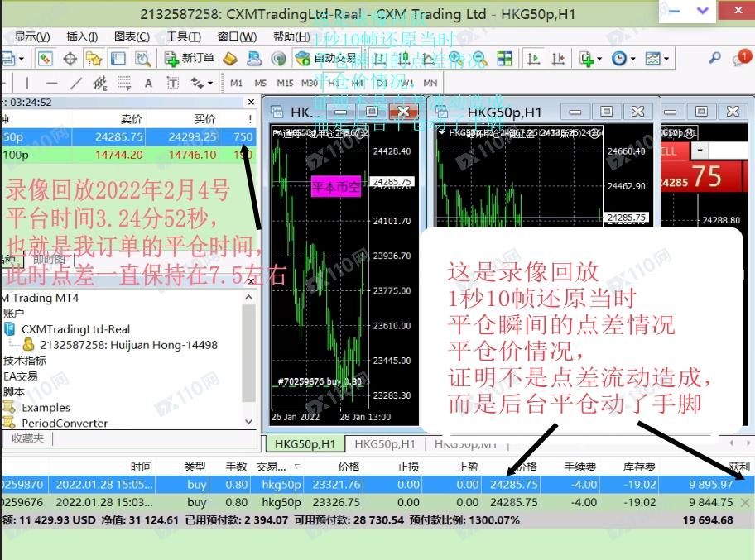The width and height of the screenshot is (755, 560).
Task: Switch chart to candlestick mode
Action: coord(404,59)
